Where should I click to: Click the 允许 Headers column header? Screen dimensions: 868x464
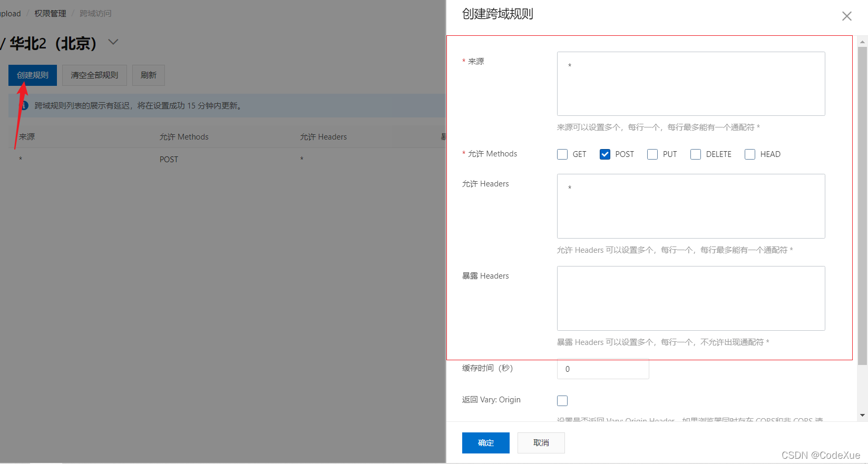(x=324, y=137)
